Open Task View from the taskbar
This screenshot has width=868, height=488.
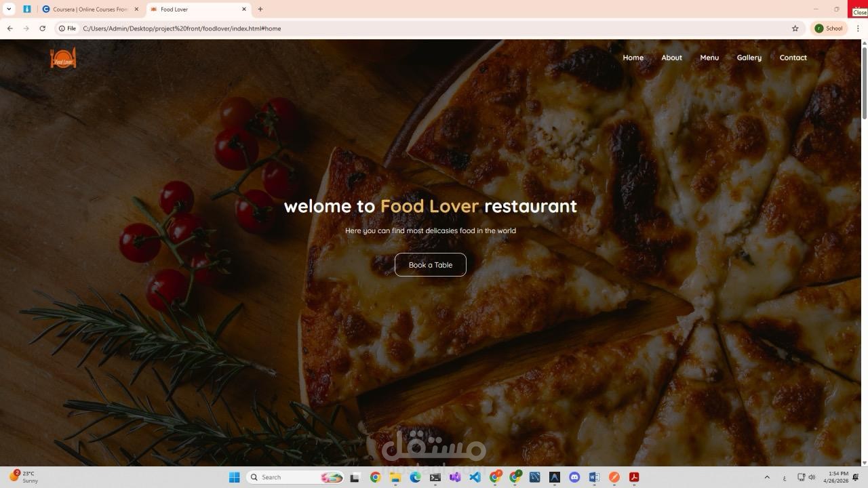(354, 477)
